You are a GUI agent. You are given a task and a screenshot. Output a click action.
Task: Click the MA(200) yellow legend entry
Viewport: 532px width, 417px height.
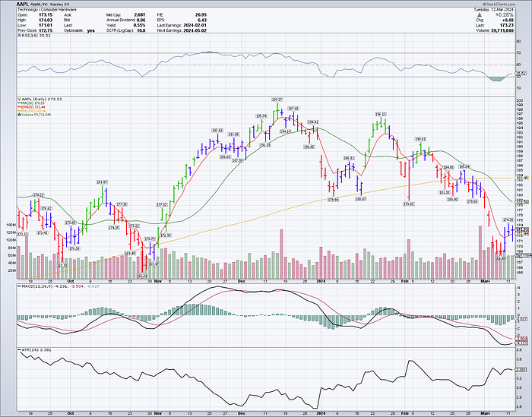32,111
